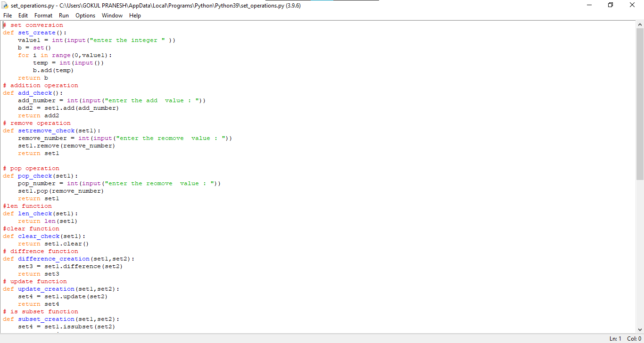Image resolution: width=644 pixels, height=343 pixels.
Task: Click the 'b.add(temp)' line
Action: [x=53, y=70]
